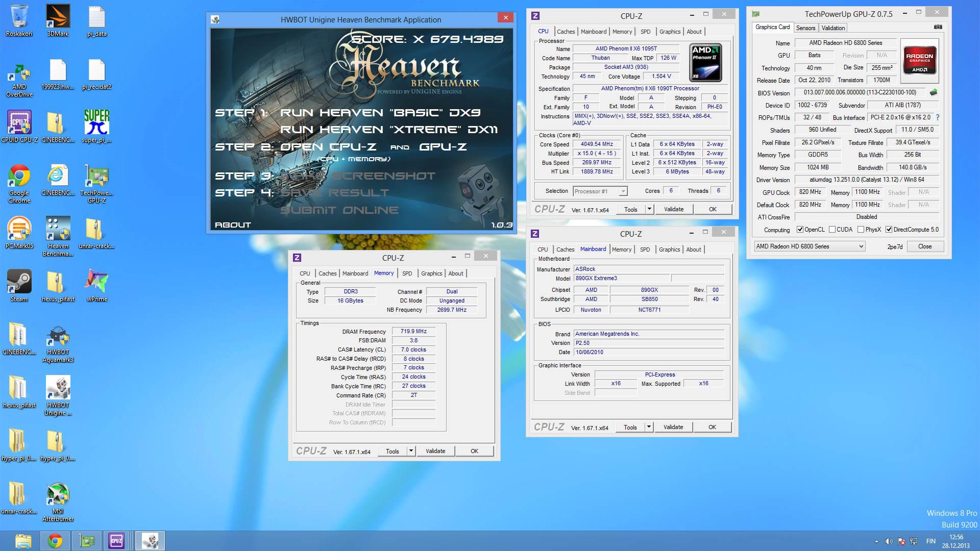
Task: Click Close button in GPU-Z
Action: tap(924, 246)
